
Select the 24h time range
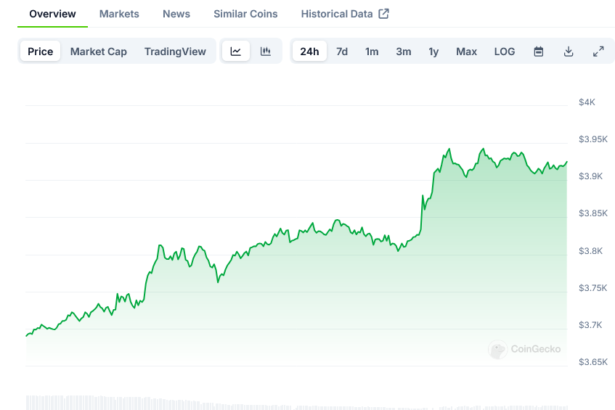pos(309,51)
